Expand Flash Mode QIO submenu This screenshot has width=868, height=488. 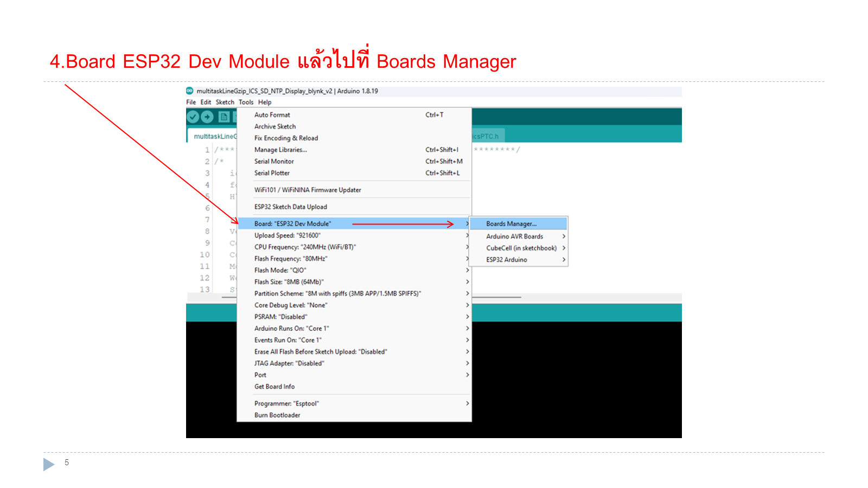click(x=354, y=271)
